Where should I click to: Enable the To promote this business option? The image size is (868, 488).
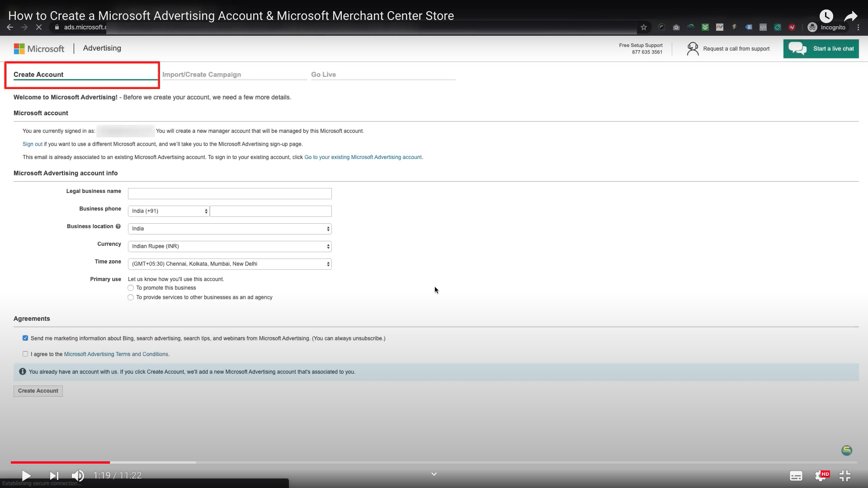pyautogui.click(x=131, y=288)
